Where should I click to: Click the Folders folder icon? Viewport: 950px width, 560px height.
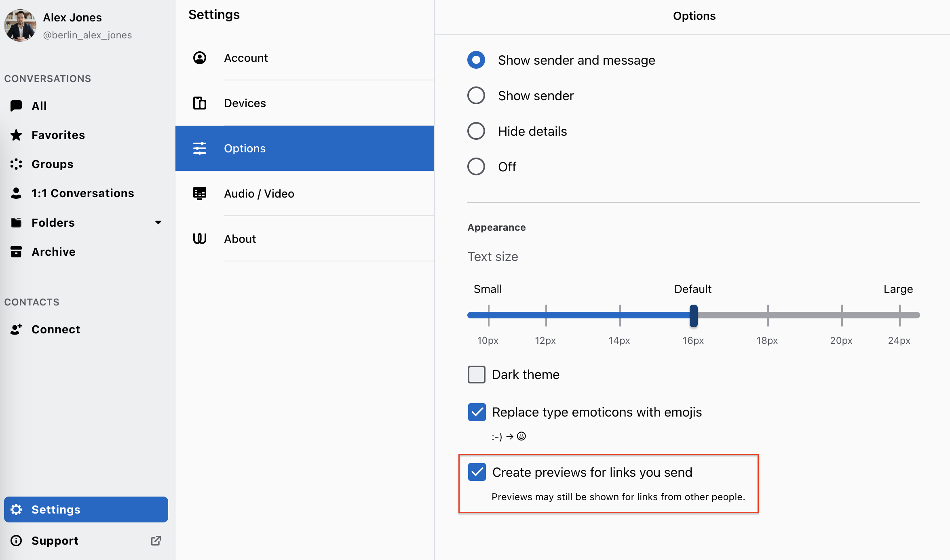[16, 223]
